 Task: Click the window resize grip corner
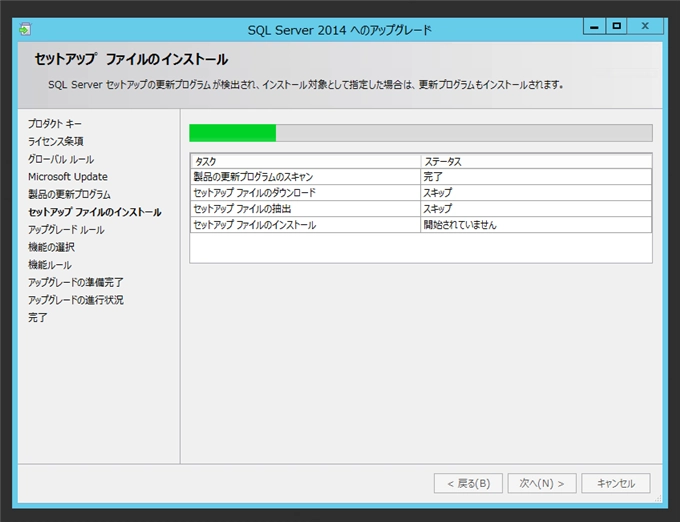(658, 499)
